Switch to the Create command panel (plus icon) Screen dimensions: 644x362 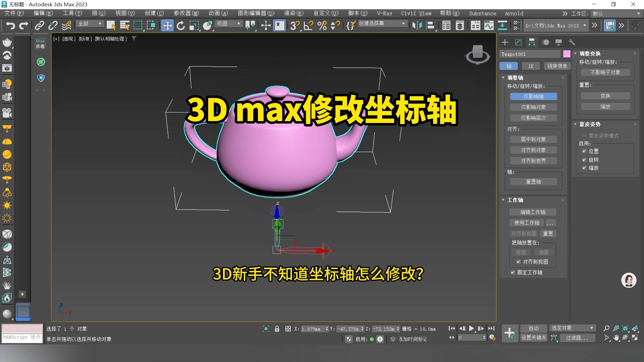tap(505, 42)
